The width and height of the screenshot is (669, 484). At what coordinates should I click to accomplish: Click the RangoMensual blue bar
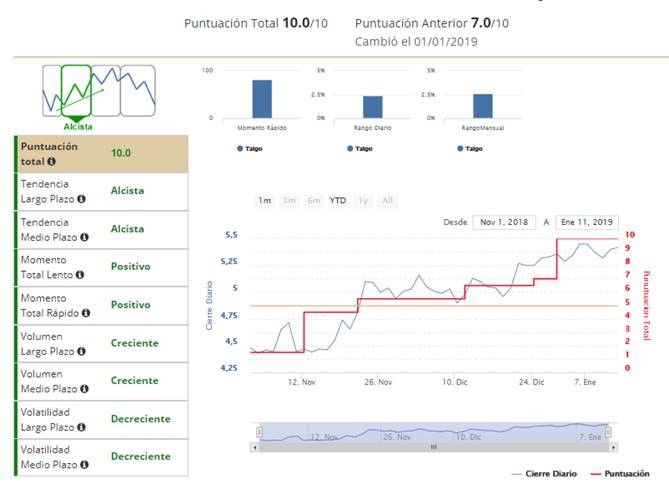[483, 106]
